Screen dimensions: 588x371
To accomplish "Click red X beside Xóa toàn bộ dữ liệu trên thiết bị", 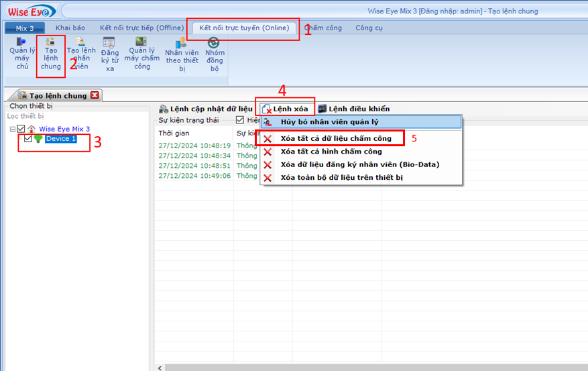I will pos(268,178).
